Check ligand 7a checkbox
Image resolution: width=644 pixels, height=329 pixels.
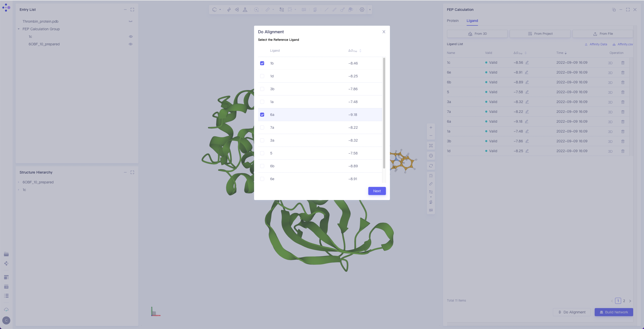tap(262, 127)
